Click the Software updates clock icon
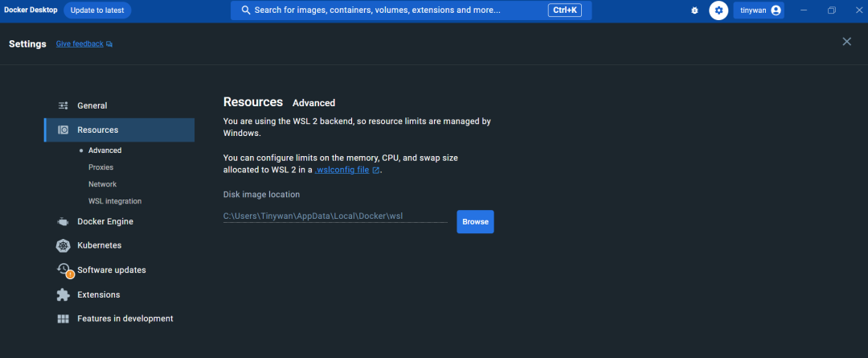The width and height of the screenshot is (868, 358). [63, 270]
